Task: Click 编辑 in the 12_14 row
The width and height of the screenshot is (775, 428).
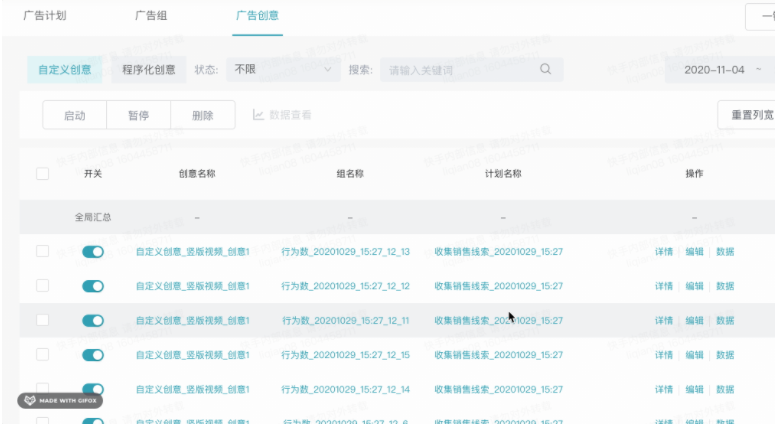Action: coord(694,389)
